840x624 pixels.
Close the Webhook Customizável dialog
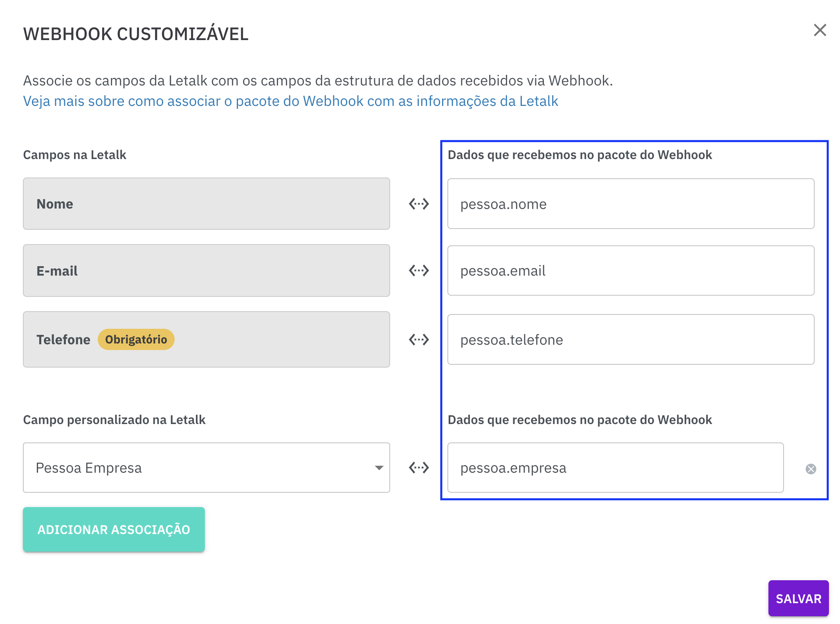(820, 30)
